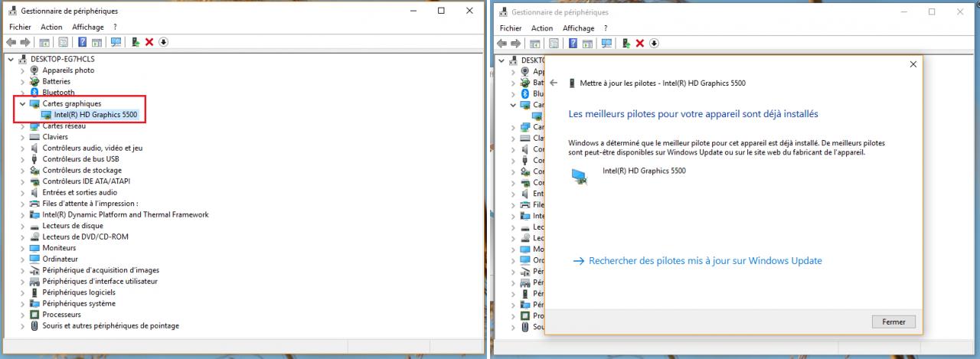Click red X uninstall icon in right window toolbar

tap(640, 43)
